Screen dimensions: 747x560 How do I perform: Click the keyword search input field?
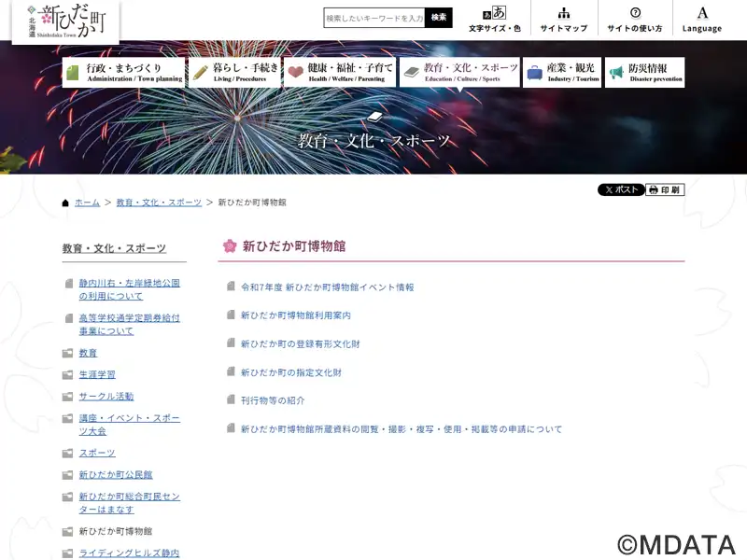374,18
